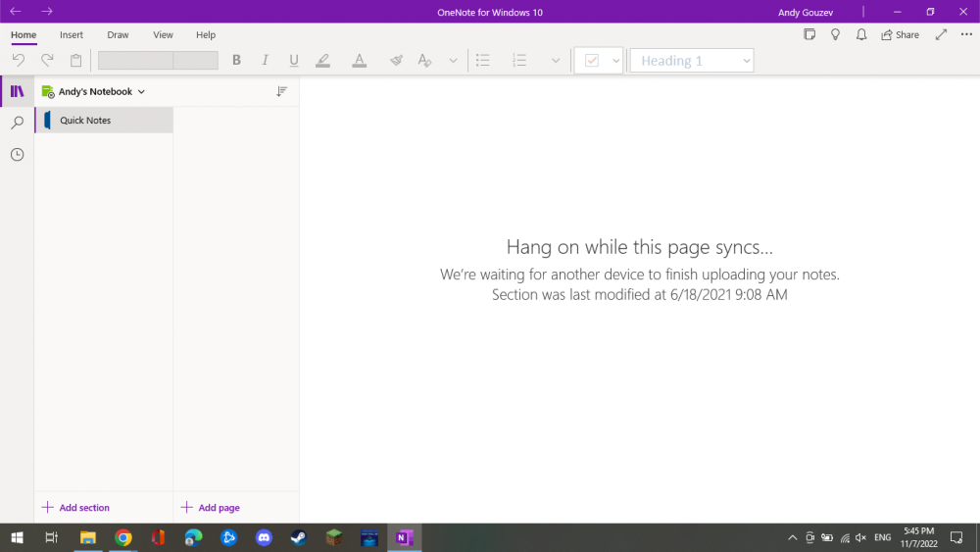Open the notifications bell icon
This screenshot has height=552, width=980.
[x=861, y=34]
